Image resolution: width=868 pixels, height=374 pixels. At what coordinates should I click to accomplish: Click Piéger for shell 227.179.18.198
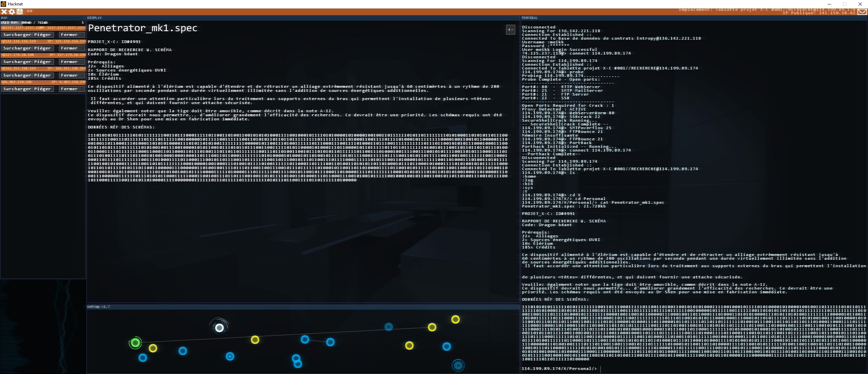[x=42, y=62]
